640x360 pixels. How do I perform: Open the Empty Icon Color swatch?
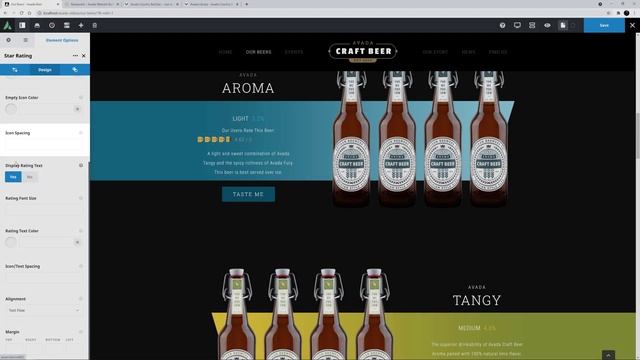[x=11, y=109]
